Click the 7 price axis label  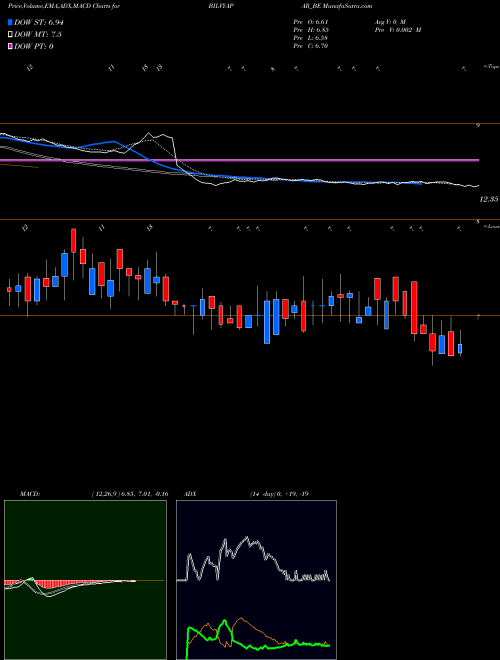(478, 317)
